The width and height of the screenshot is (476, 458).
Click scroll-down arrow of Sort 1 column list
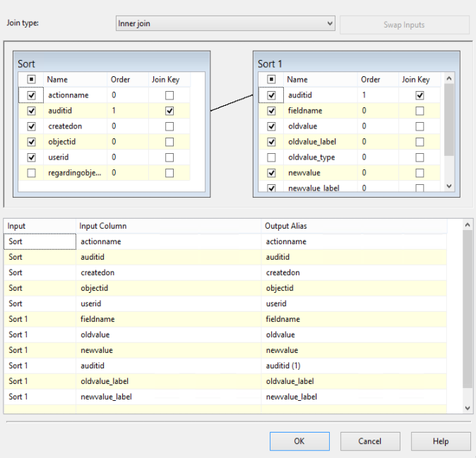[449, 186]
